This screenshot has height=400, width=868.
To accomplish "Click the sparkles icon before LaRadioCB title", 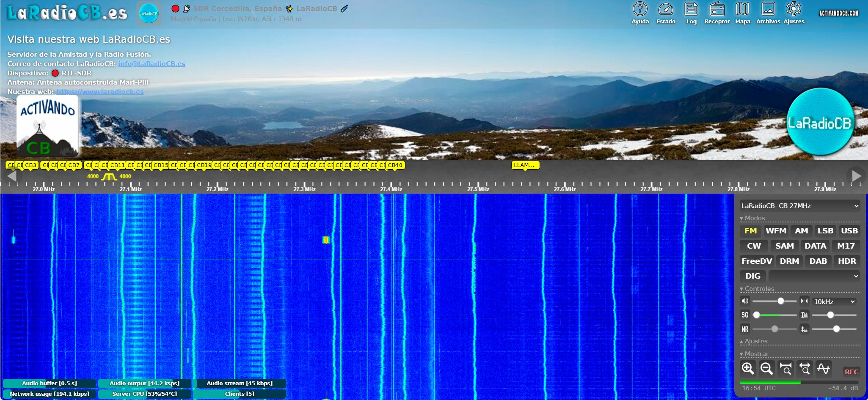I will pyautogui.click(x=289, y=8).
